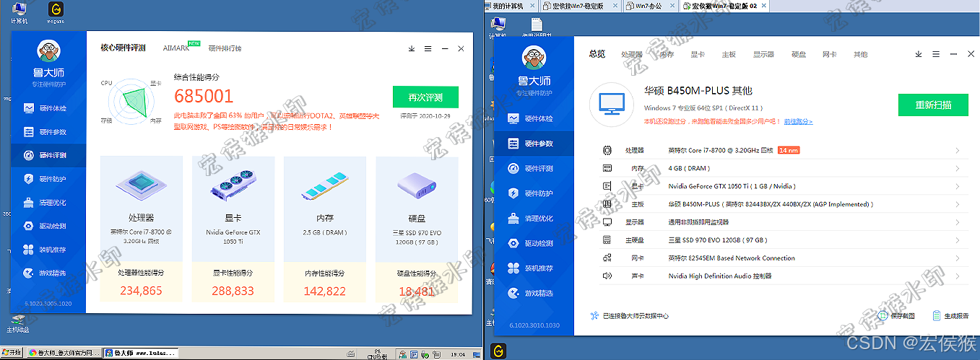This screenshot has height=360, width=980.
Task: Open the hamburger menu in right window
Action: (x=935, y=54)
